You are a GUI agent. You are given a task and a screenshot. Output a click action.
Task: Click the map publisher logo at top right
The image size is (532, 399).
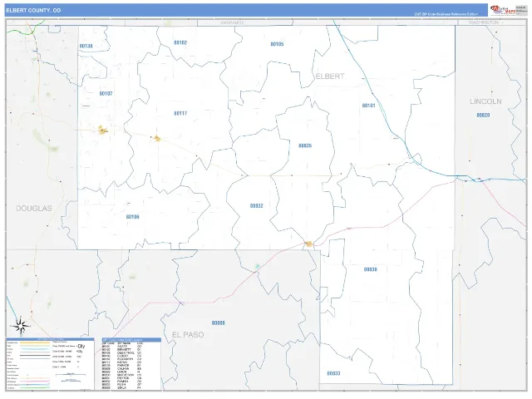pyautogui.click(x=508, y=10)
